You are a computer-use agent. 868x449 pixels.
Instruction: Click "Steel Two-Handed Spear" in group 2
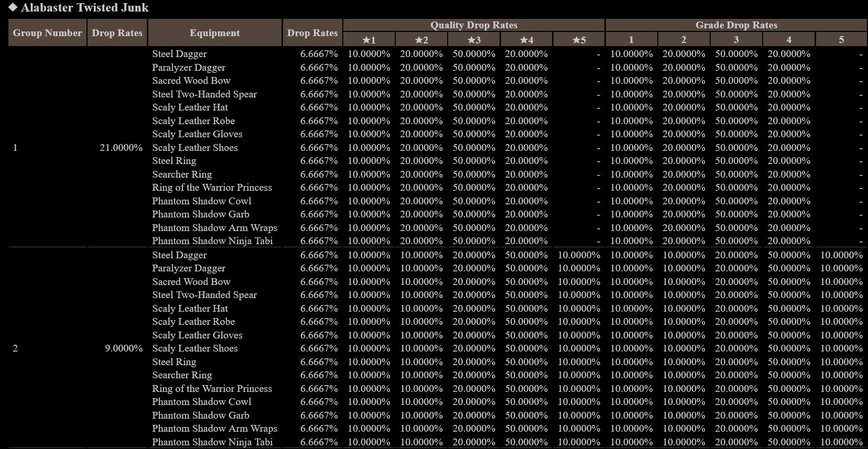point(204,295)
